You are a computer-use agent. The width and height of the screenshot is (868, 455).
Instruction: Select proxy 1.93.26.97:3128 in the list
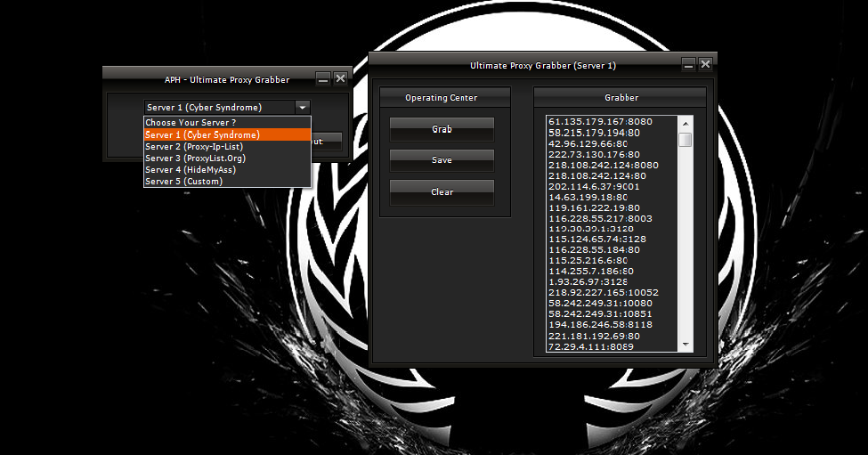588,281
